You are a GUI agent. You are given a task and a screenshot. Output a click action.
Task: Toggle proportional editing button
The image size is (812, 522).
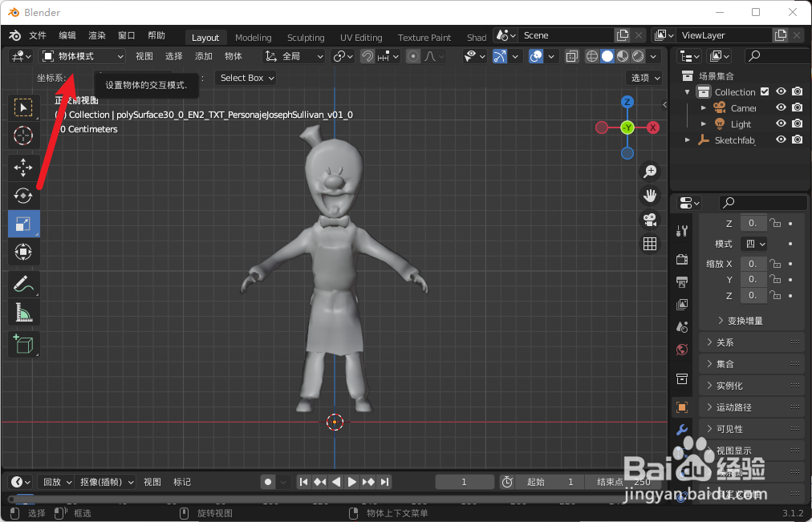coord(412,56)
